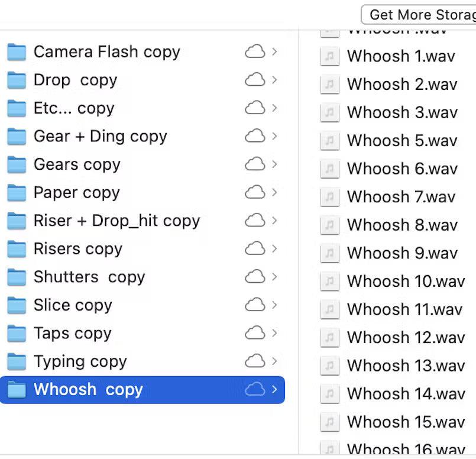Select the Gear + Ding copy folder
476x459 pixels.
(x=101, y=136)
